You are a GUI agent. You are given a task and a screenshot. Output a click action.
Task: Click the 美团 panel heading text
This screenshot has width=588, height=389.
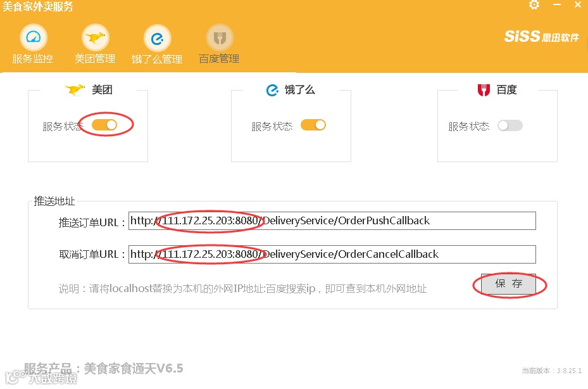[102, 90]
